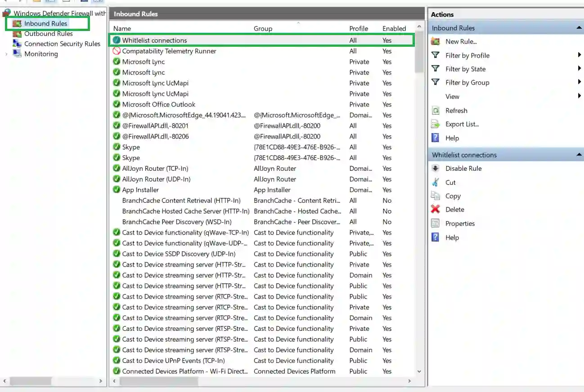
Task: Click the tree pane horizontal scrollbar thumb
Action: click(x=31, y=381)
